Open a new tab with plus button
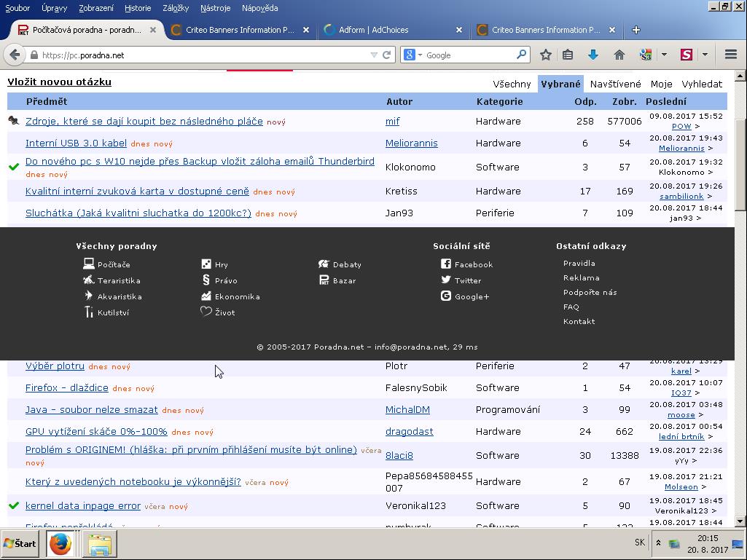Viewport: 747px width, 560px height. click(635, 30)
